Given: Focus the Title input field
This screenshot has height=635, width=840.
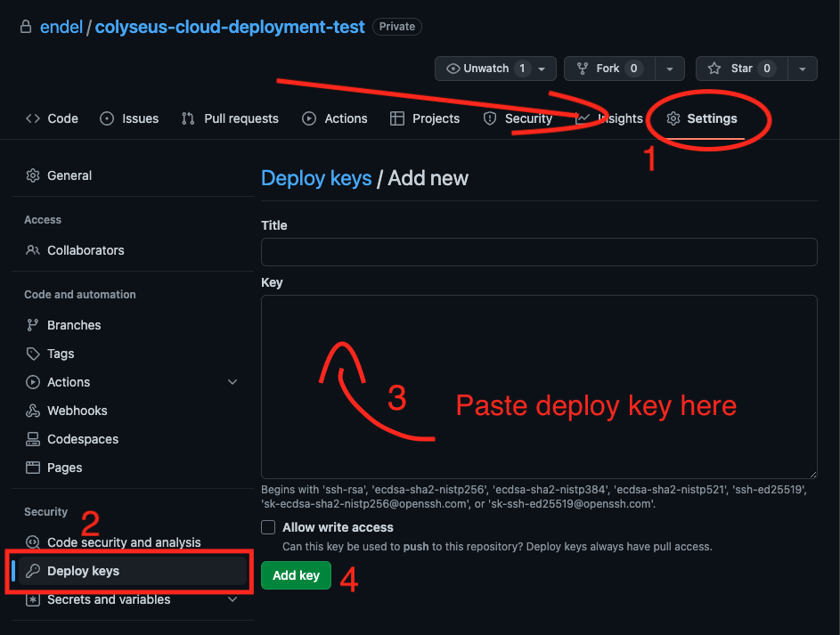Looking at the screenshot, I should (x=539, y=252).
